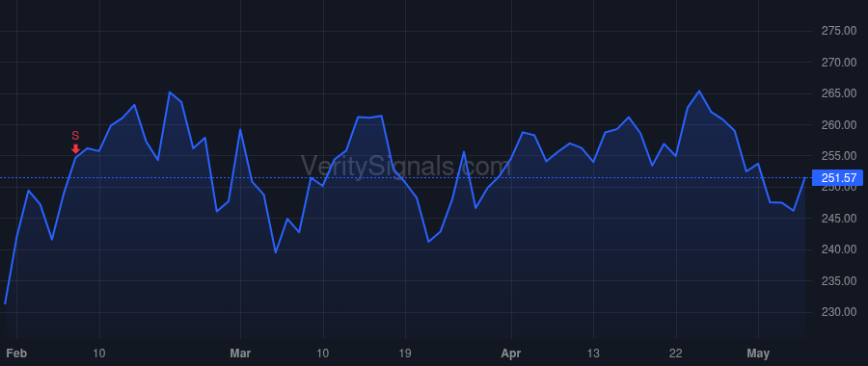Click the 245.00 price axis label

[x=839, y=219]
